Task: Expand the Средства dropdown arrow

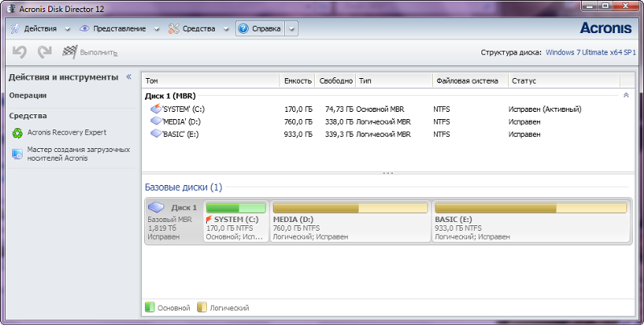Action: 226,29
